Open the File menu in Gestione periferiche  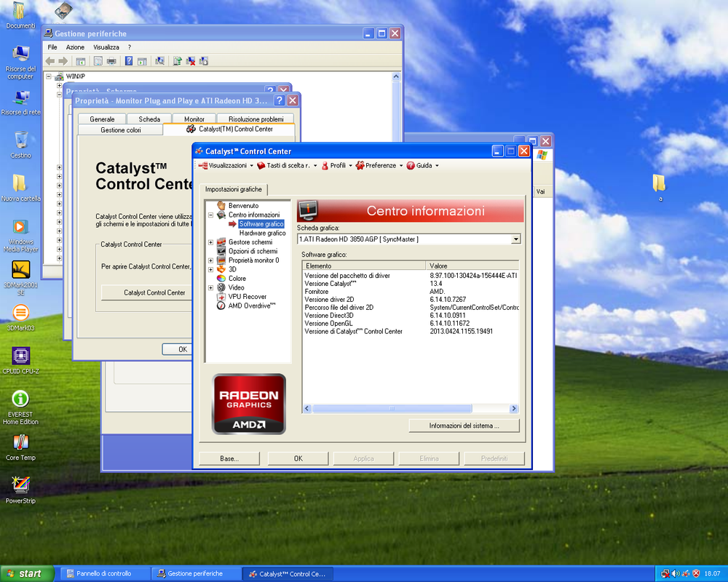tap(52, 47)
